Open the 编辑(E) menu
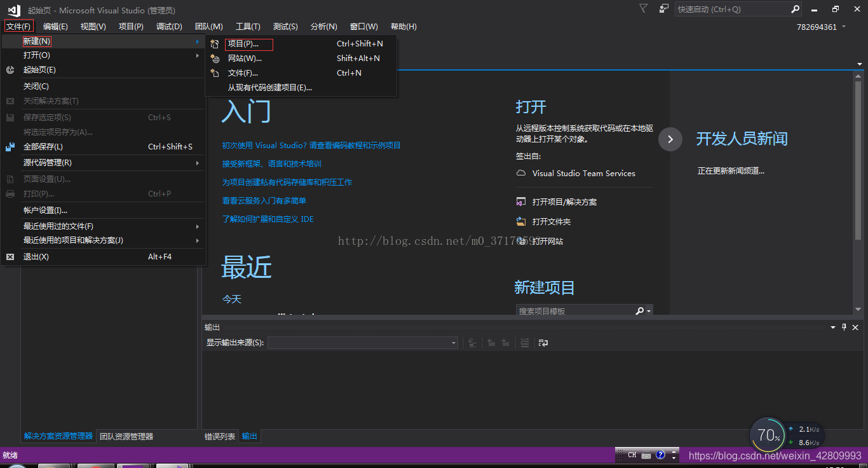 [55, 26]
